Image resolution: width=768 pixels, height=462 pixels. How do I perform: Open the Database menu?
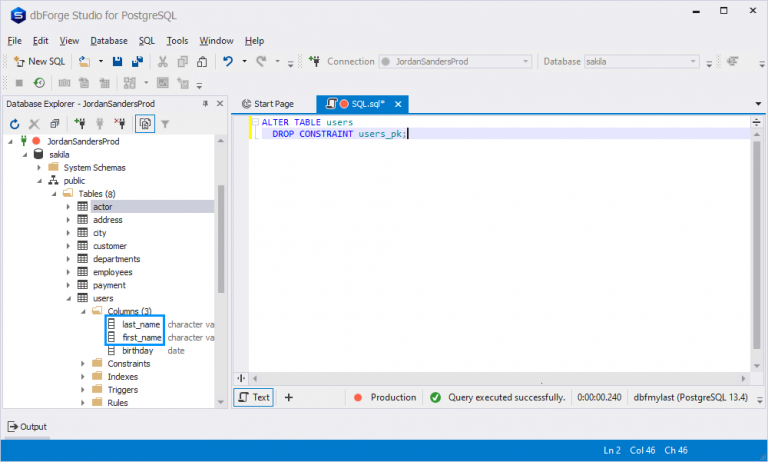tap(109, 41)
